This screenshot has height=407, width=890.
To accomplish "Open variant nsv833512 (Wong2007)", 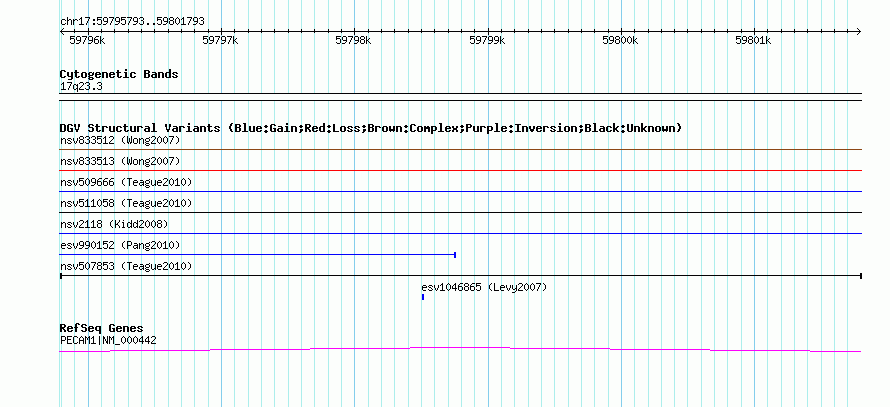I will click(120, 140).
